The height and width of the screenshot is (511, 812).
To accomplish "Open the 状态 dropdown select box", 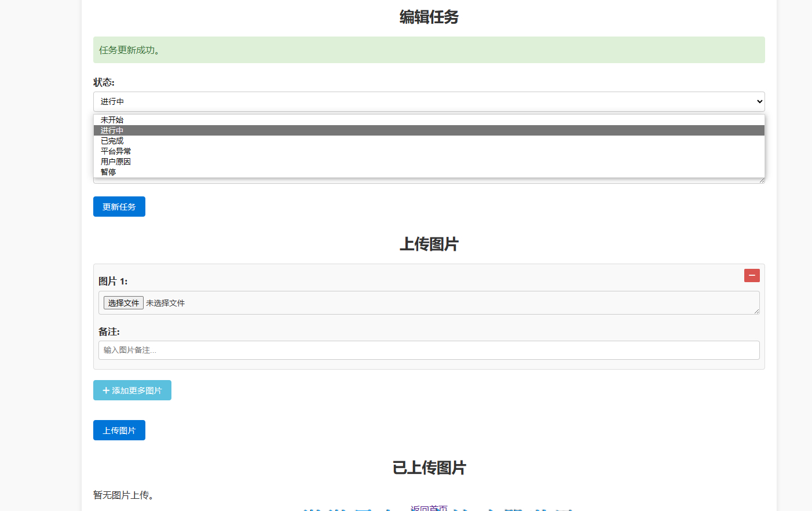I will click(x=429, y=101).
